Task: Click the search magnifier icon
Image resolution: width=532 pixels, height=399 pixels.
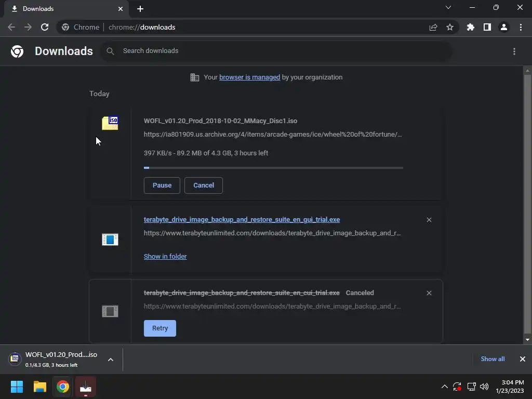Action: (x=110, y=51)
